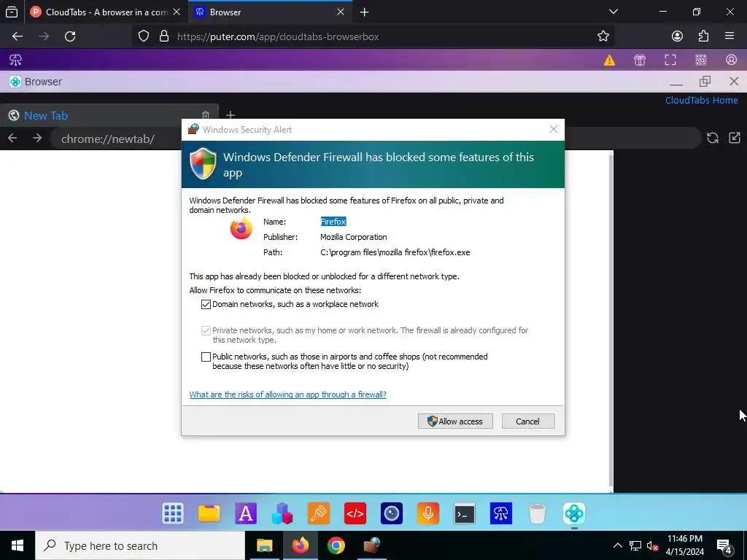Toggle Domain networks checkbox

[206, 304]
